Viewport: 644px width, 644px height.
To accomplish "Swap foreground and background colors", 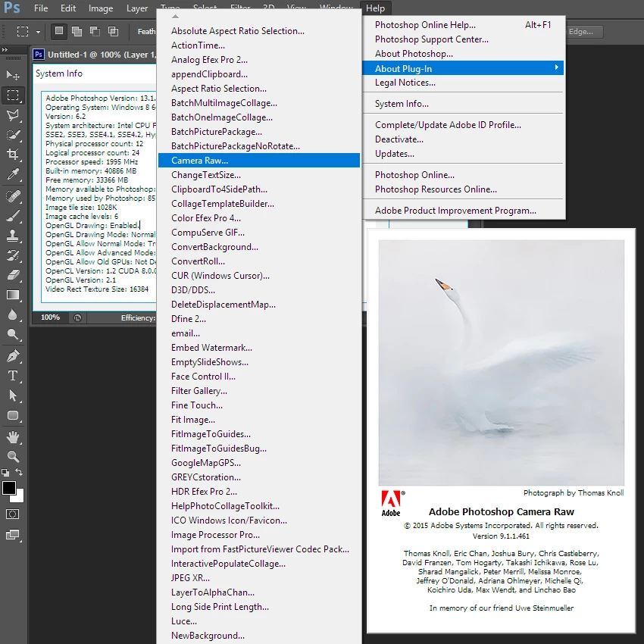I will pos(19,472).
